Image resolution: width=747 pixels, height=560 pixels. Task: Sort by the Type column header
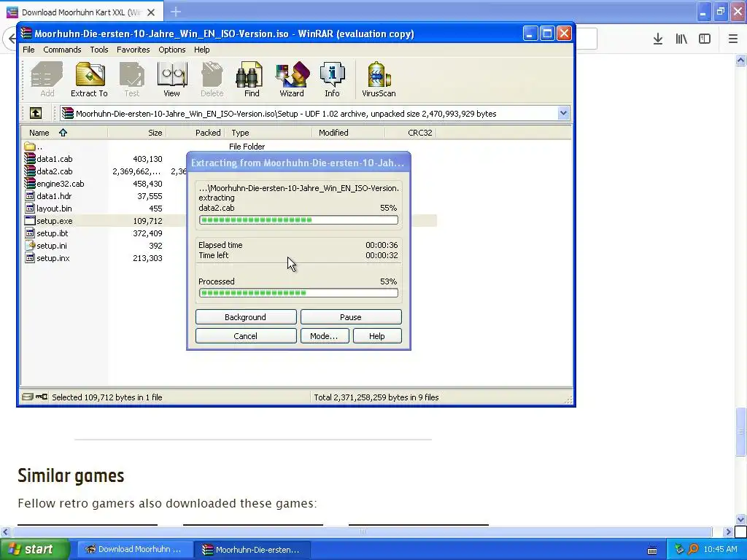pyautogui.click(x=268, y=133)
